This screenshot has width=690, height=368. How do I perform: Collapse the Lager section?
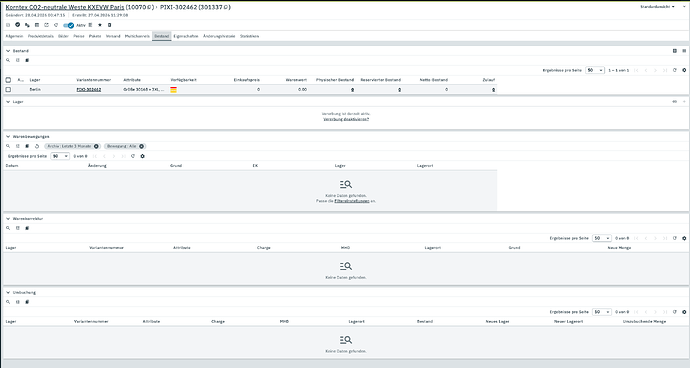(8, 102)
